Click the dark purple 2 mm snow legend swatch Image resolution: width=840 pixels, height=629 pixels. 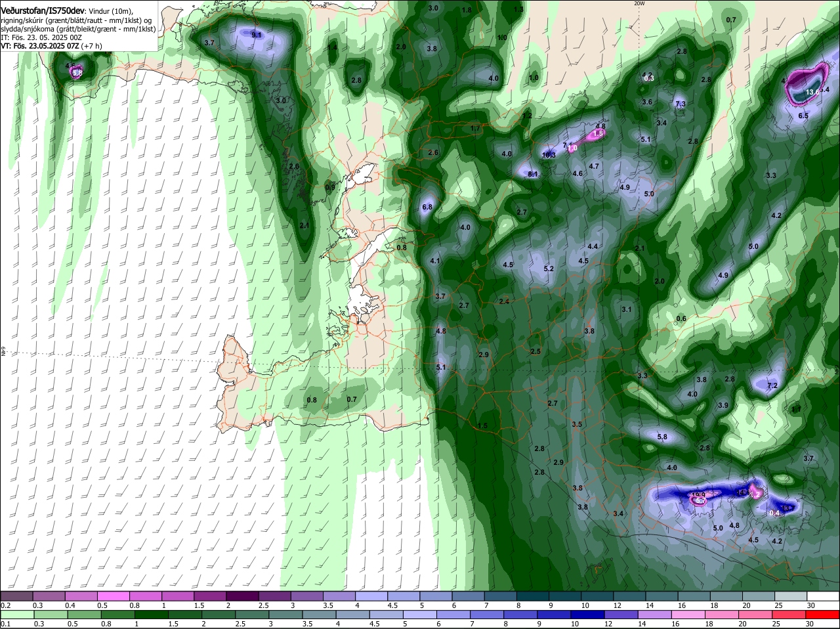[x=243, y=596]
